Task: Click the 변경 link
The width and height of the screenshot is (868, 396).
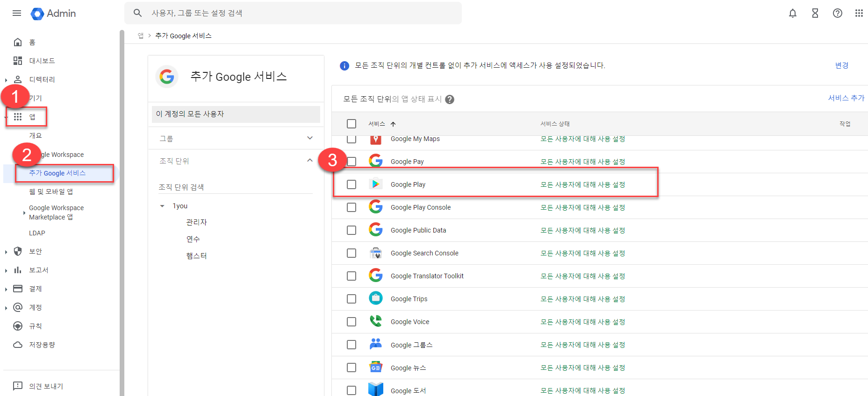Action: tap(842, 65)
